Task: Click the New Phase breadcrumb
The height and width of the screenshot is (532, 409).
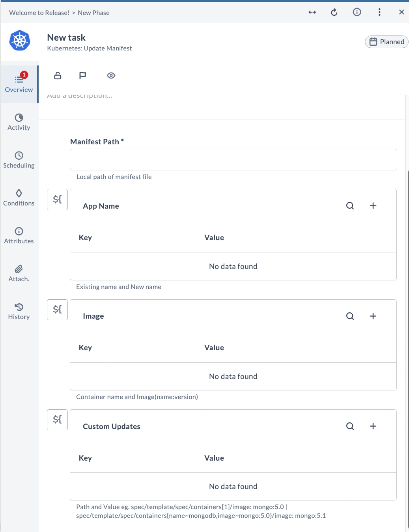Action: click(93, 13)
